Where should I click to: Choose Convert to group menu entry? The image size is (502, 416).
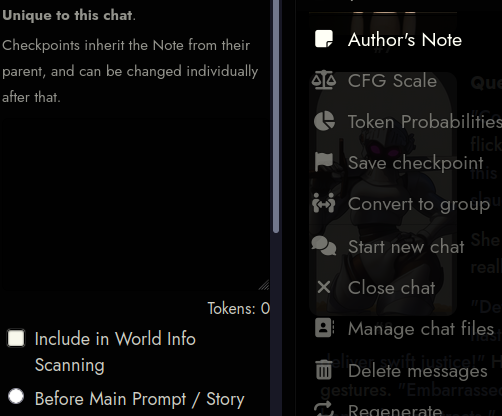click(419, 204)
